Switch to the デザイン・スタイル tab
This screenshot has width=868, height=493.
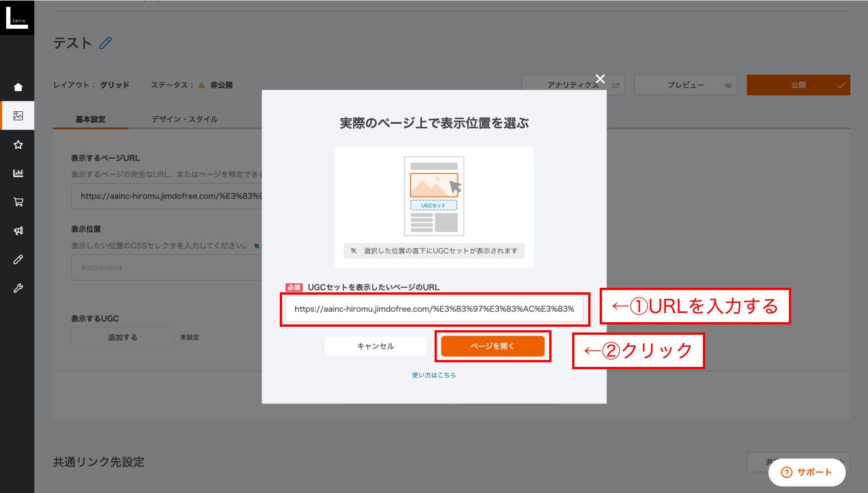[x=185, y=119]
